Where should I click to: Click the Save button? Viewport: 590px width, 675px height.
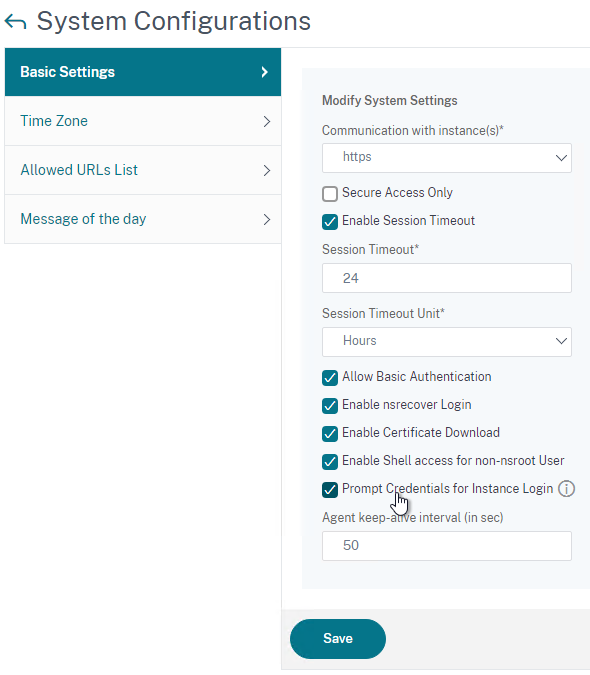(338, 639)
